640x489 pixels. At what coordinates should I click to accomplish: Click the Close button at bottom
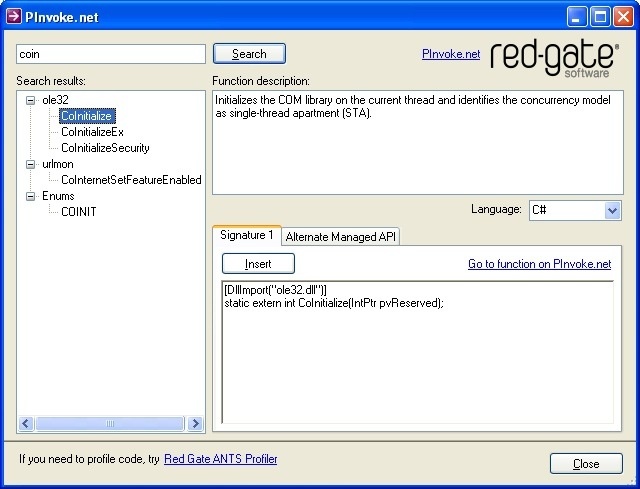(x=586, y=464)
